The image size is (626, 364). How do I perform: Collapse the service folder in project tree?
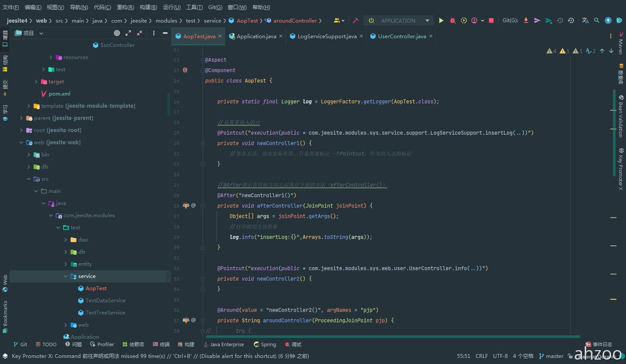click(x=66, y=276)
